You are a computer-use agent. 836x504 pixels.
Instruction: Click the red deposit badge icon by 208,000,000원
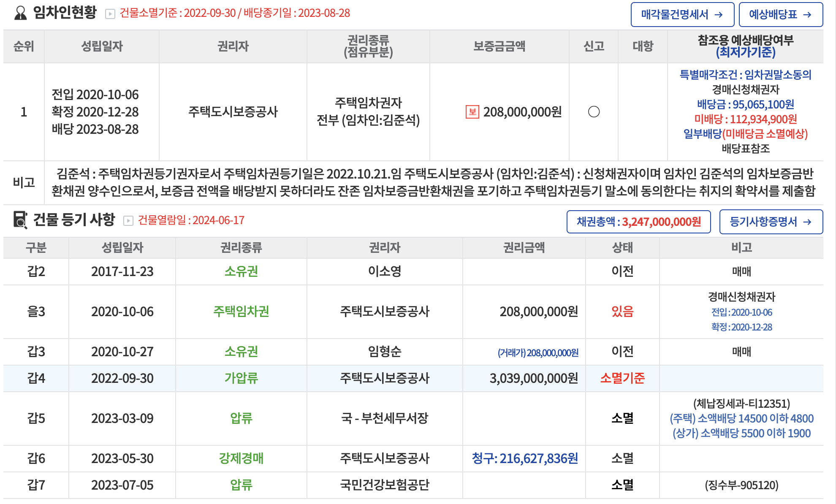pos(472,112)
